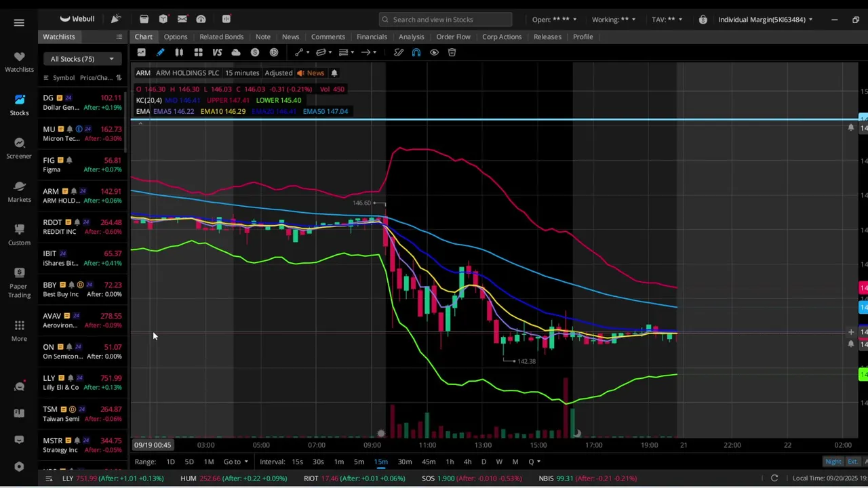Open the hamburger menu in the left sidebar
868x488 pixels.
19,22
